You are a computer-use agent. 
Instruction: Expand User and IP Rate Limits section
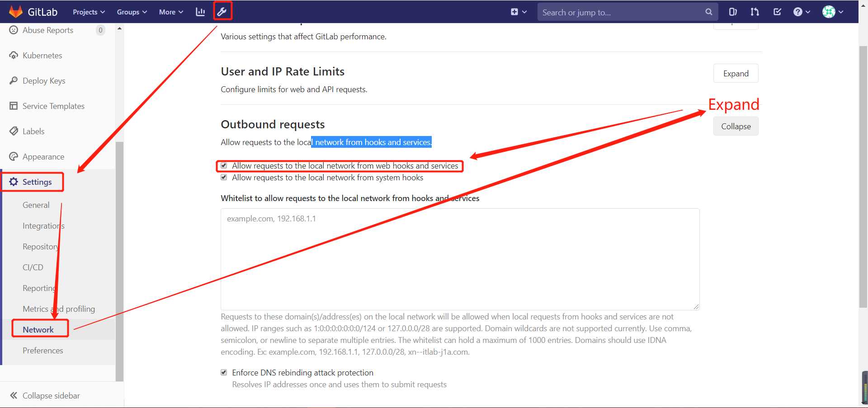click(736, 73)
